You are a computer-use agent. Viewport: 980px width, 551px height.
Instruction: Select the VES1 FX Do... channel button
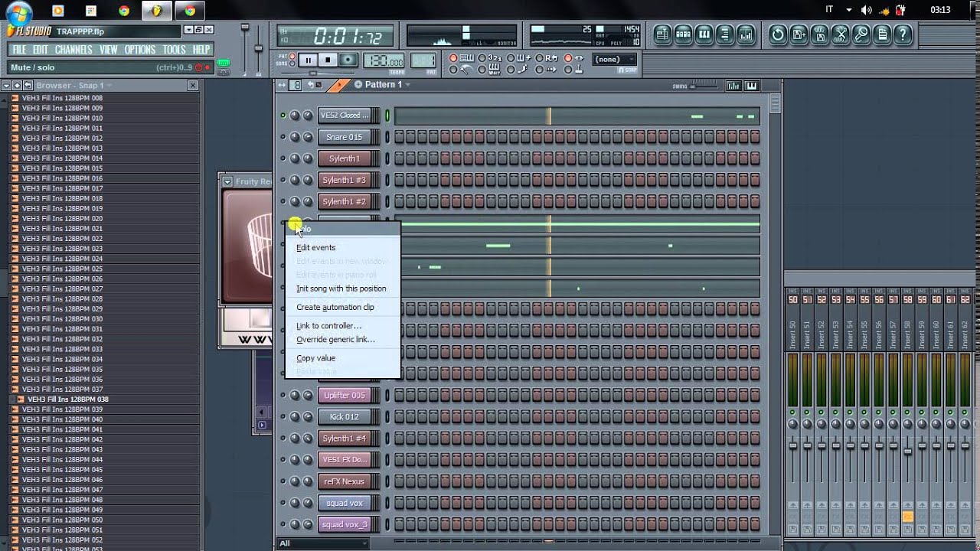[x=345, y=460]
